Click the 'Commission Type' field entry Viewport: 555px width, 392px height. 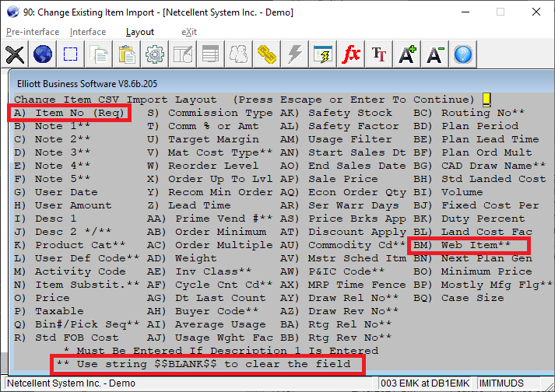pos(210,113)
